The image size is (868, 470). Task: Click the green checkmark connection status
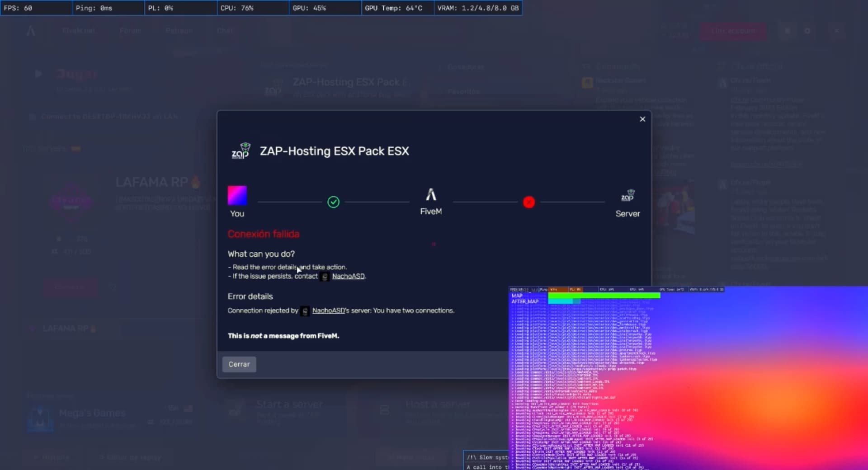click(333, 202)
